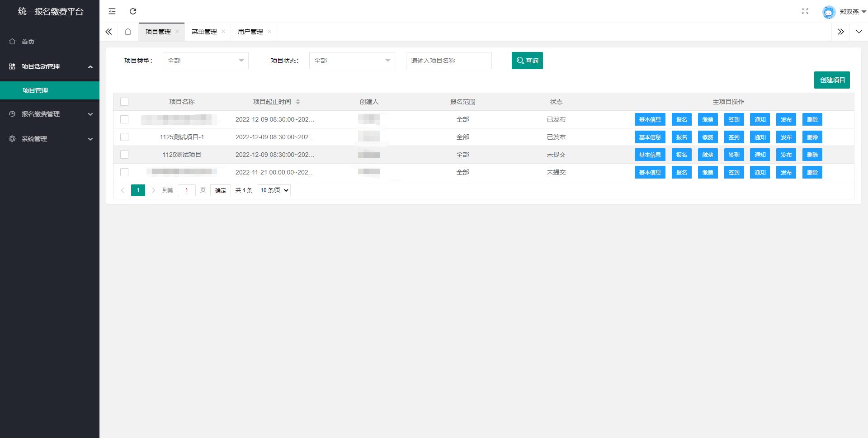Open the 10 条/页 page size selector
Viewport: 868px width, 438px height.
coord(274,190)
